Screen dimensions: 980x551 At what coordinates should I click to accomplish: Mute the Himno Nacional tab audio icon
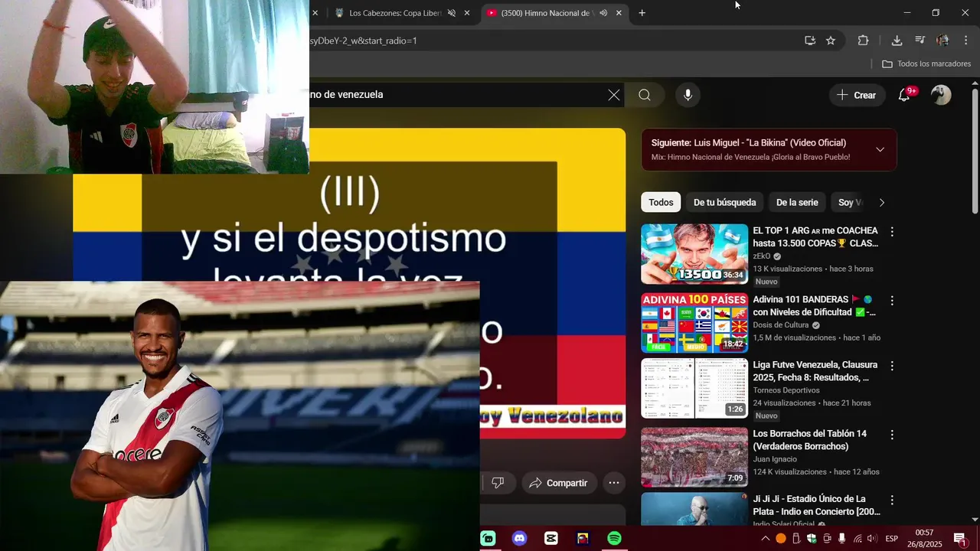point(603,13)
